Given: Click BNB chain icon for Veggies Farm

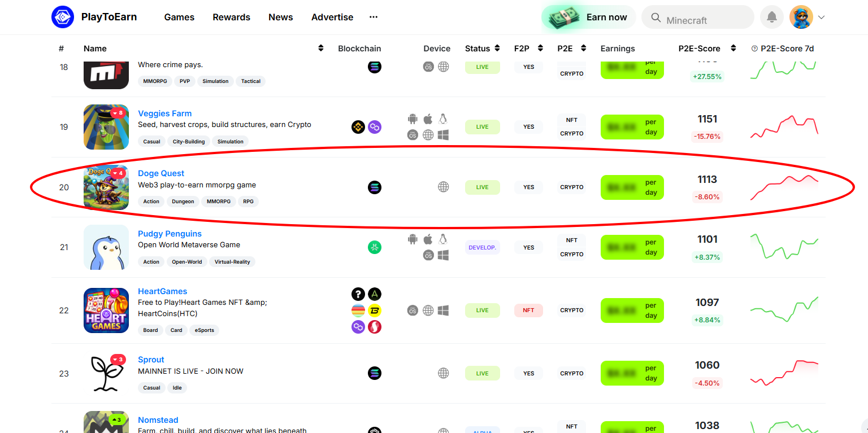Looking at the screenshot, I should coord(358,127).
